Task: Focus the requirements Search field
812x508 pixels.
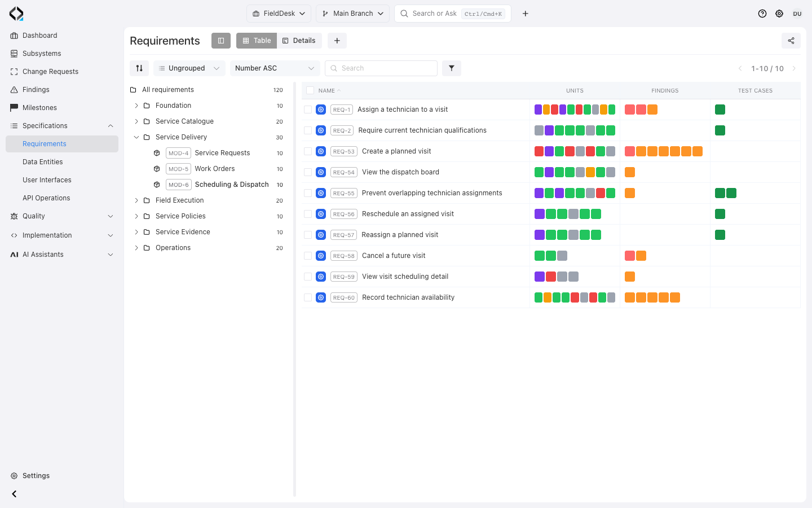Action: coord(381,68)
